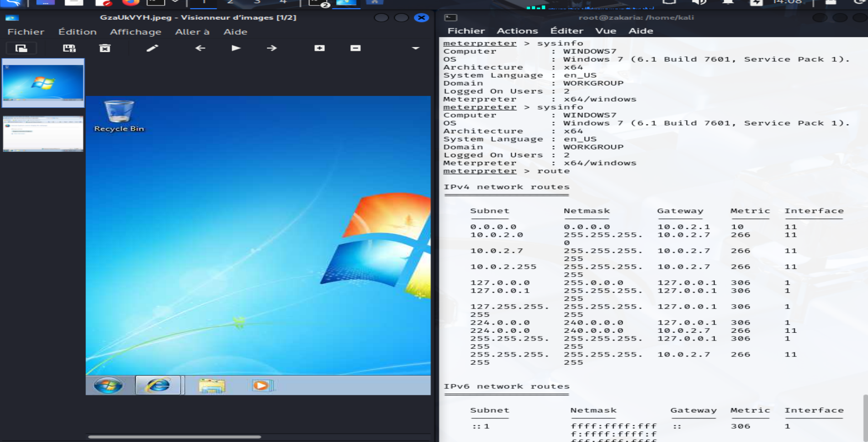Viewport: 868px width, 442px height.
Task: Open Aide menu in the terminal
Action: (x=641, y=31)
